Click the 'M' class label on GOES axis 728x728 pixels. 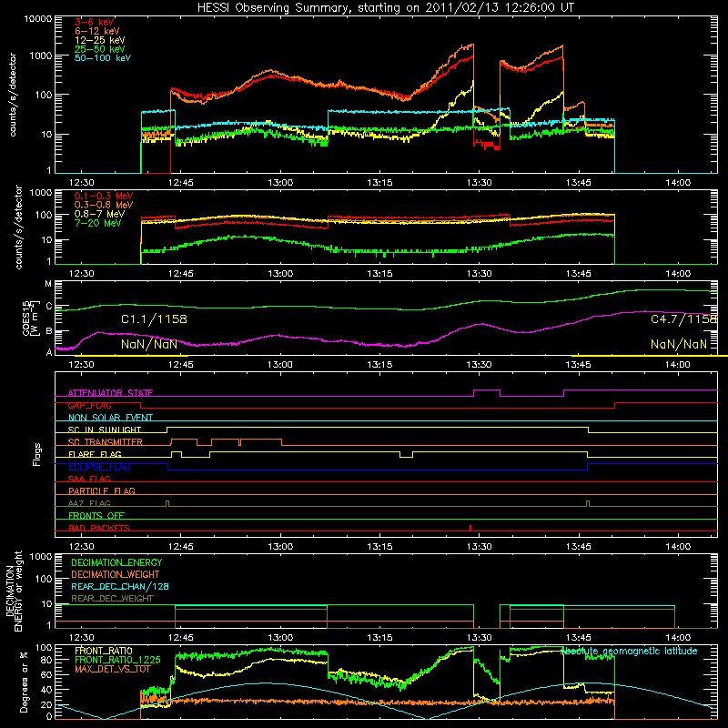point(48,284)
